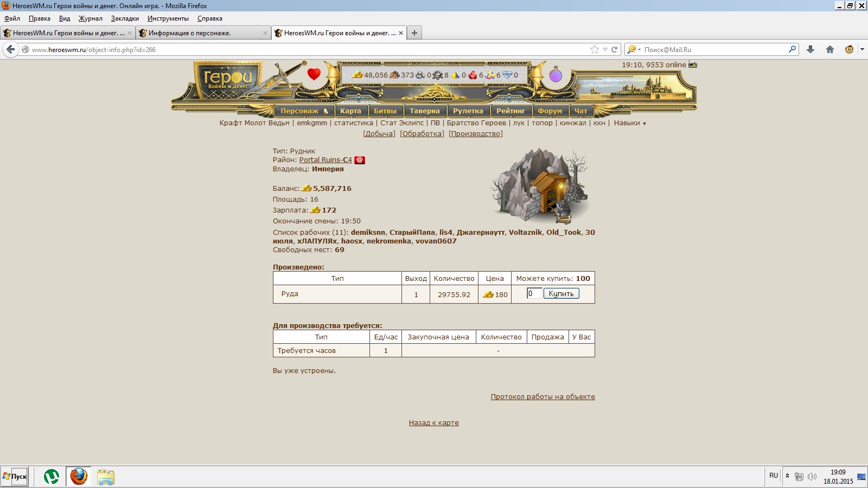Click the Firefox icon in the taskbar

click(79, 477)
